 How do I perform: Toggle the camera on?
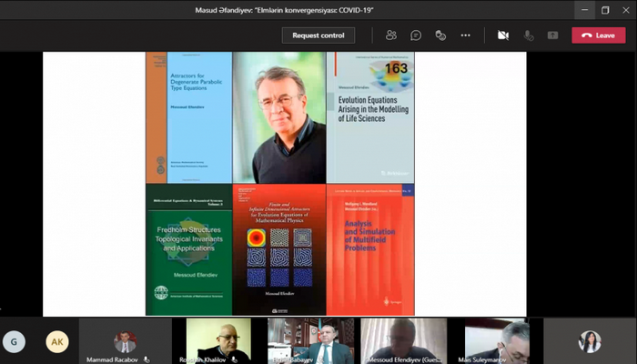click(x=502, y=35)
